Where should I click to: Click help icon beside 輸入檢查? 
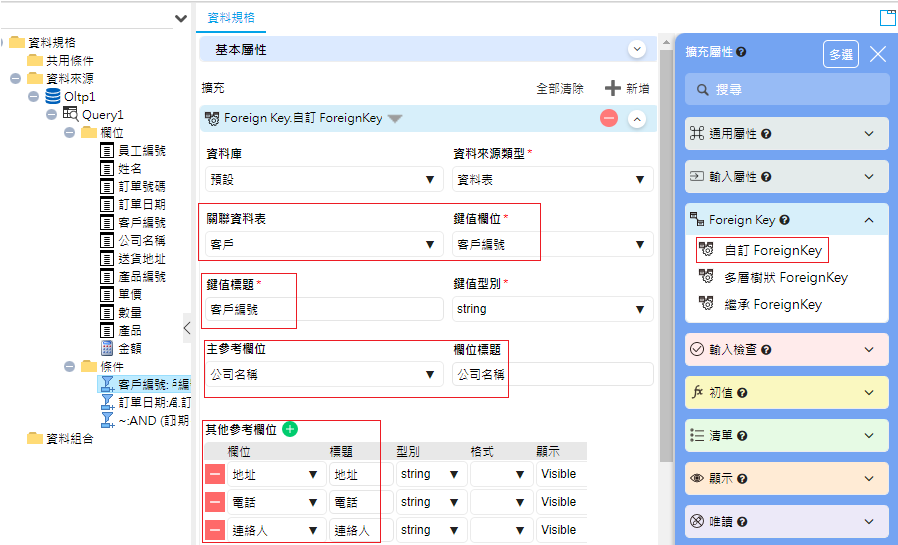[x=766, y=350]
